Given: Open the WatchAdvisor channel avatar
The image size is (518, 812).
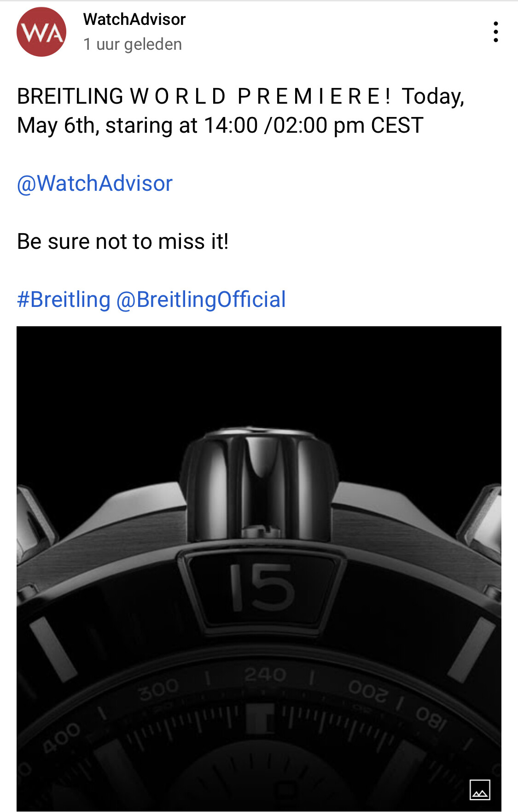Looking at the screenshot, I should [x=41, y=32].
